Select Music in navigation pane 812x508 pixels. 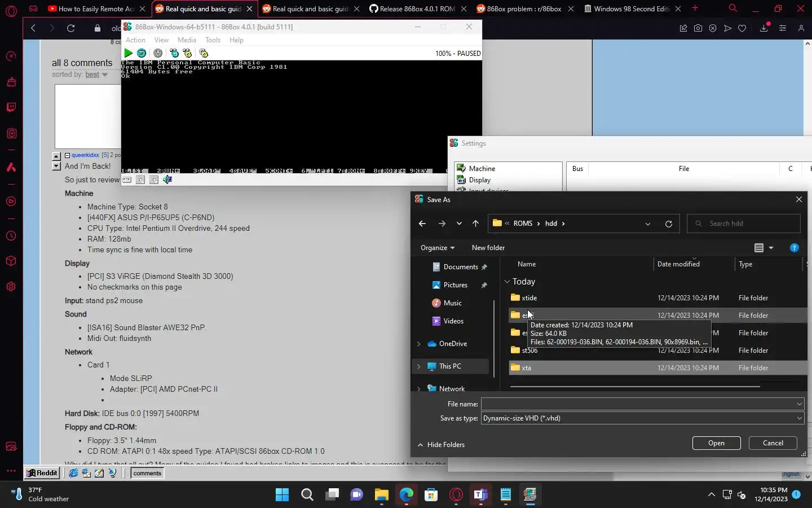(452, 303)
